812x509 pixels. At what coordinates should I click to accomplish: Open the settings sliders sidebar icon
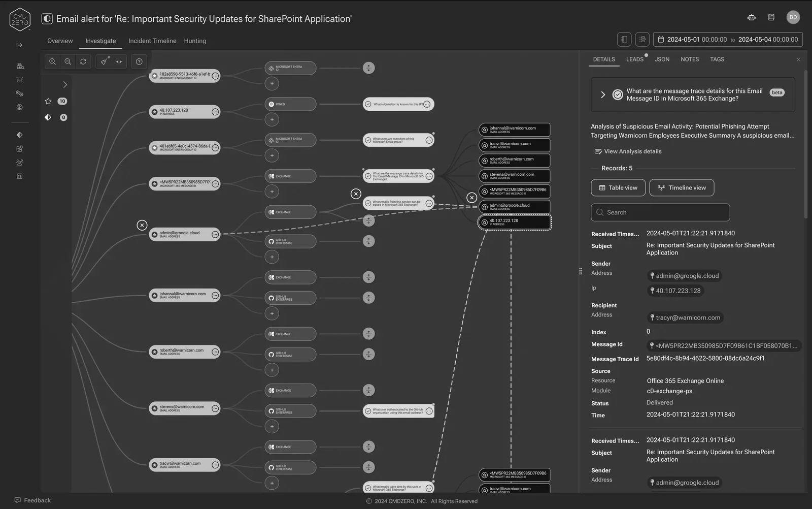point(20,176)
